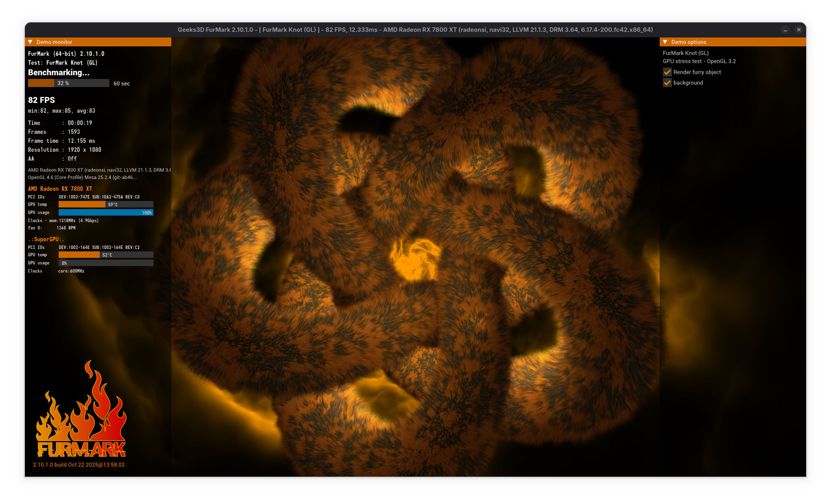
Task: Click the 60 sec duration text
Action: (122, 83)
